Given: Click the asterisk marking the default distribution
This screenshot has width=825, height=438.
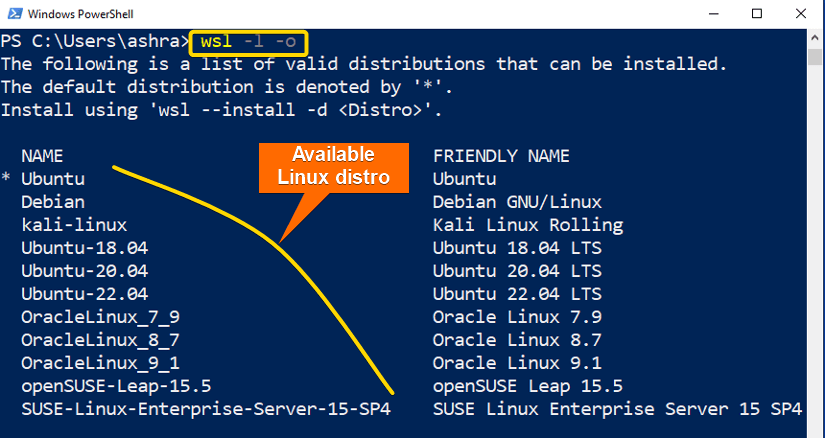Looking at the screenshot, I should (x=6, y=178).
